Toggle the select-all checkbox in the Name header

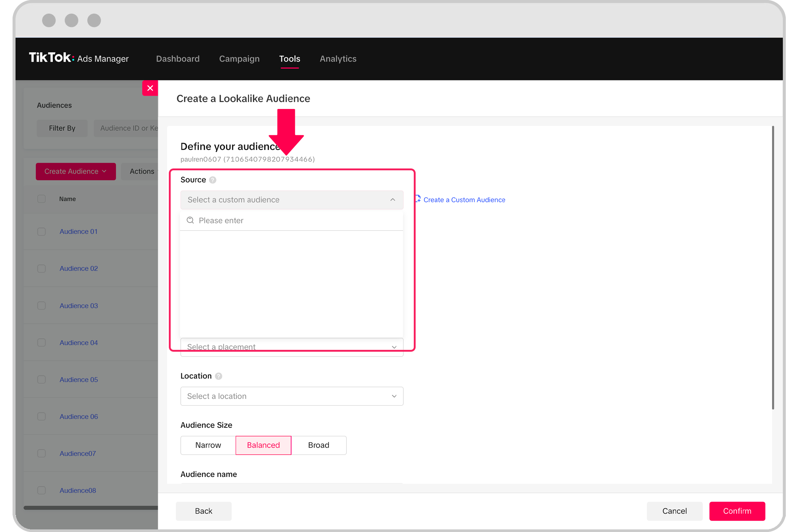(41, 199)
